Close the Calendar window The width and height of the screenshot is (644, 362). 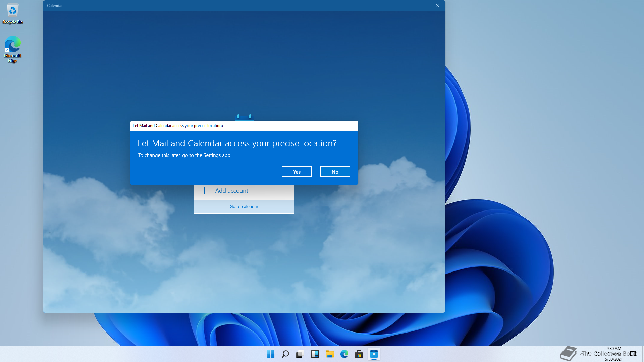438,6
